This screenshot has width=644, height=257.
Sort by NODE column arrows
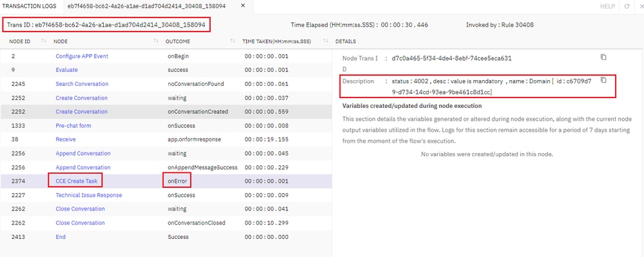point(156,41)
